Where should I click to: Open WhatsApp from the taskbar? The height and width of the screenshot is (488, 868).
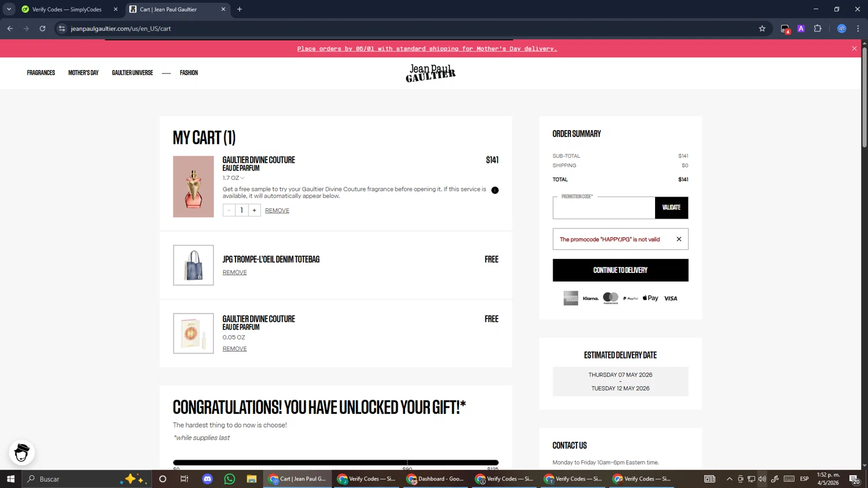(x=230, y=479)
